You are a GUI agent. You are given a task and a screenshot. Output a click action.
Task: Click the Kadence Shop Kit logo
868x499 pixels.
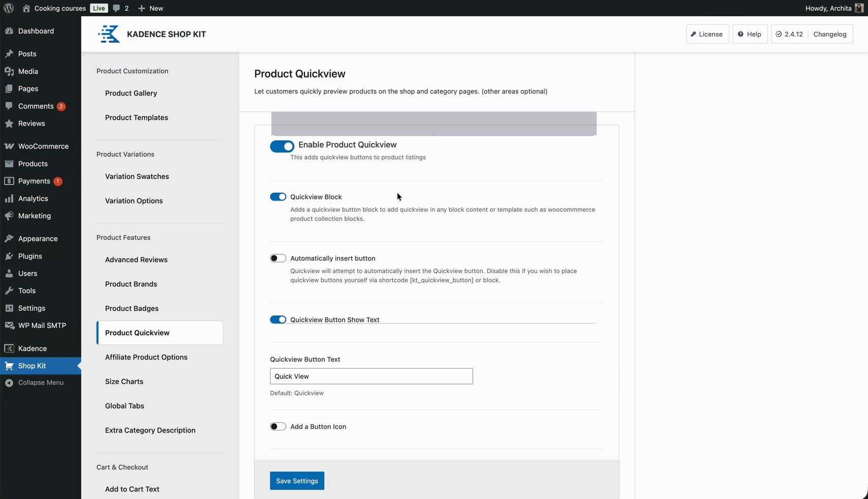pos(109,34)
